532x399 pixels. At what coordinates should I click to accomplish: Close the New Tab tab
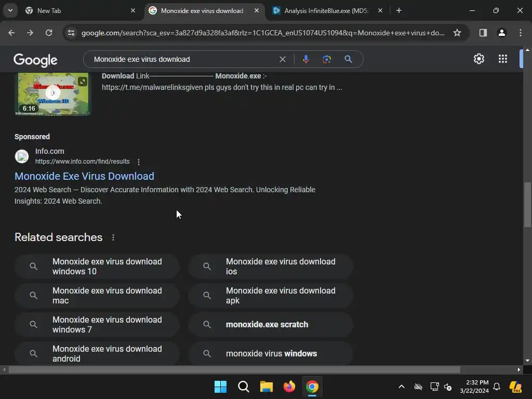(x=133, y=11)
